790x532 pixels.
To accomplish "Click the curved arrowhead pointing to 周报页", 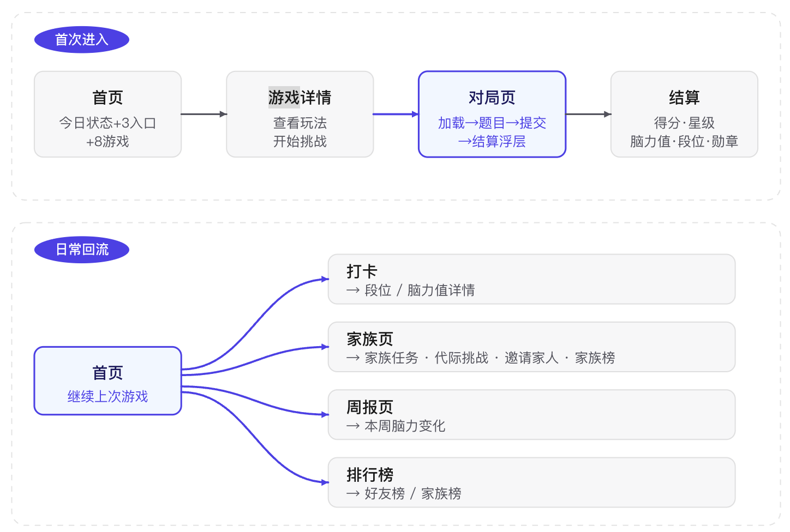I will click(325, 415).
